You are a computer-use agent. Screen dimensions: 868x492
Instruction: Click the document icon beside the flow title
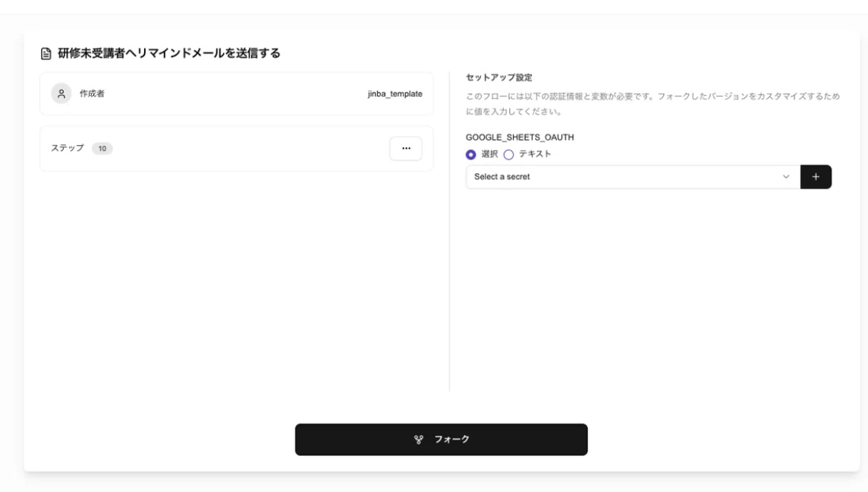tap(46, 54)
